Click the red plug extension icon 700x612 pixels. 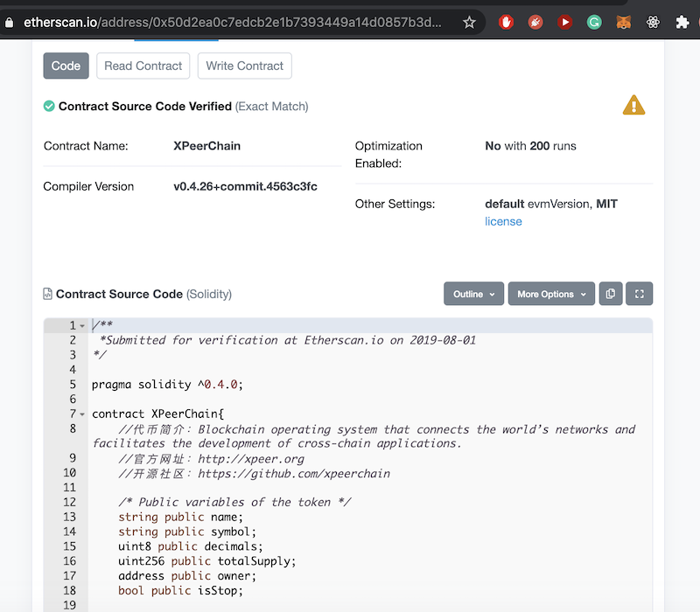click(535, 22)
